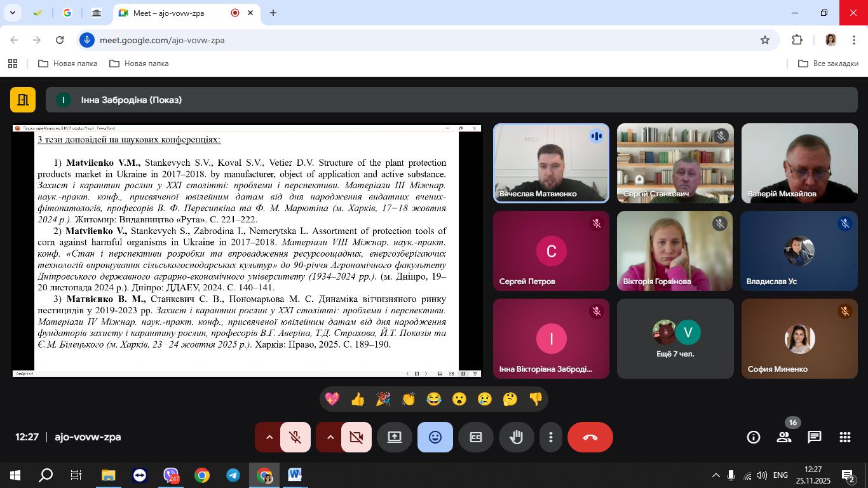Viewport: 868px width, 488px height.
Task: Unmute the microphone
Action: pyautogui.click(x=295, y=437)
